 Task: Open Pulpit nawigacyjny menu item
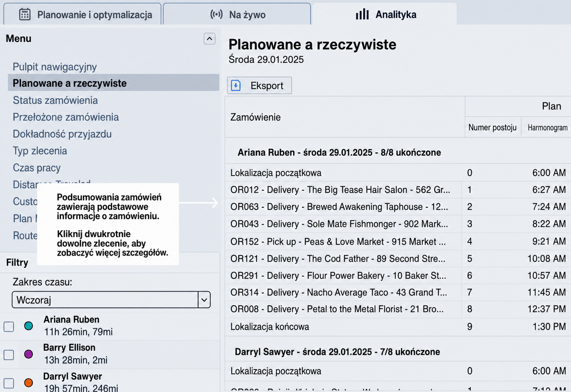55,67
